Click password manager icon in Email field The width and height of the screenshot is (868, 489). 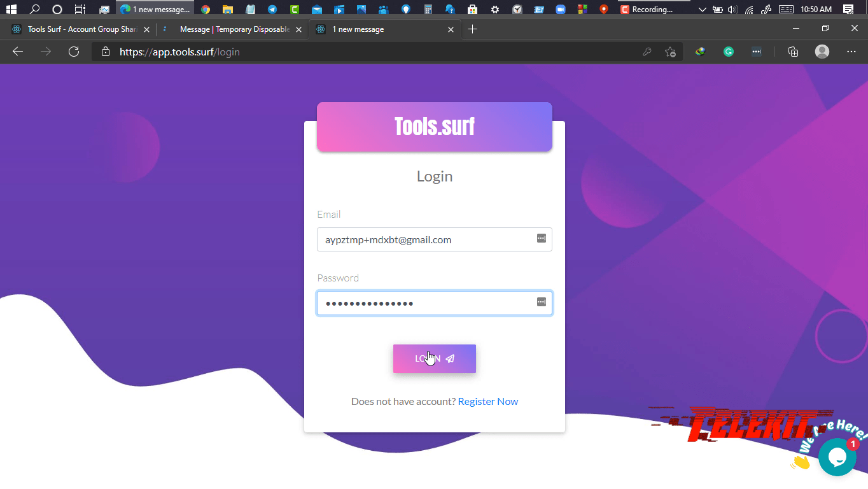coord(541,238)
